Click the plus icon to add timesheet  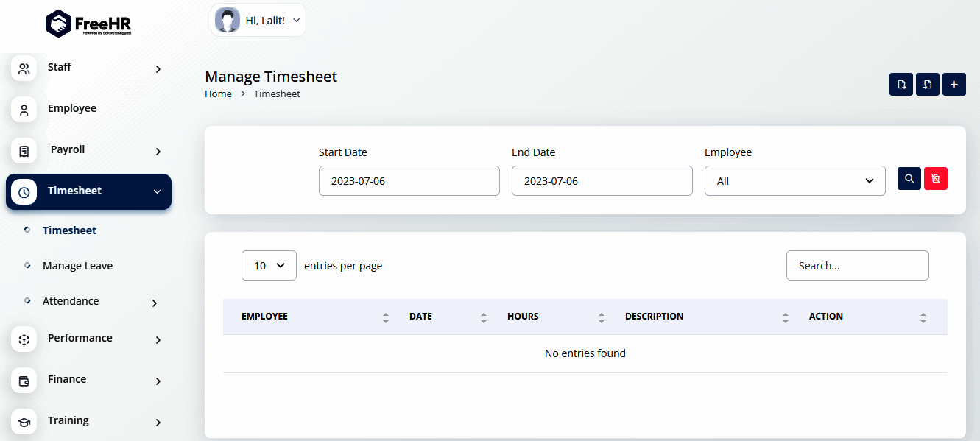pos(954,85)
